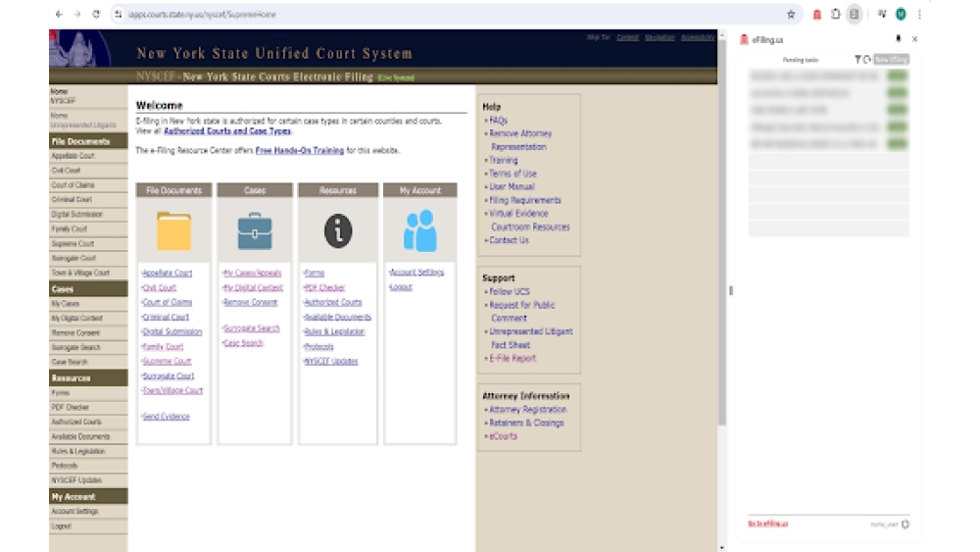The width and height of the screenshot is (980, 552).
Task: Open Remove Attorney Representation link
Action: click(520, 140)
